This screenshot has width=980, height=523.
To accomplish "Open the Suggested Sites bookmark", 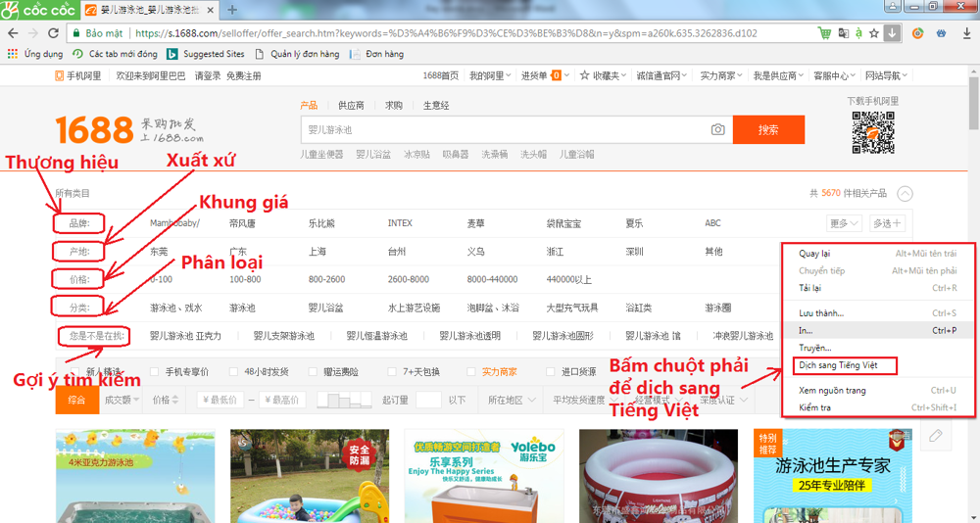I will 206,54.
